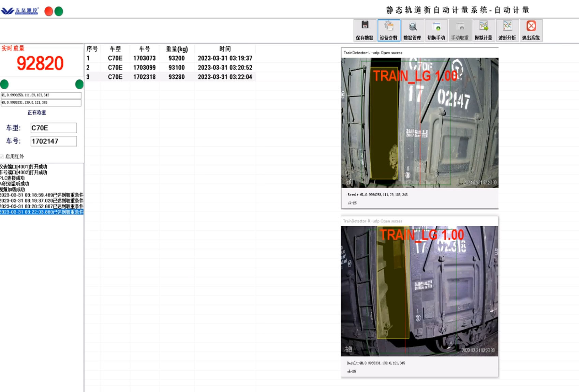The height and width of the screenshot is (392, 579).
Task: Click the green status light beside logo
Action: point(59,11)
